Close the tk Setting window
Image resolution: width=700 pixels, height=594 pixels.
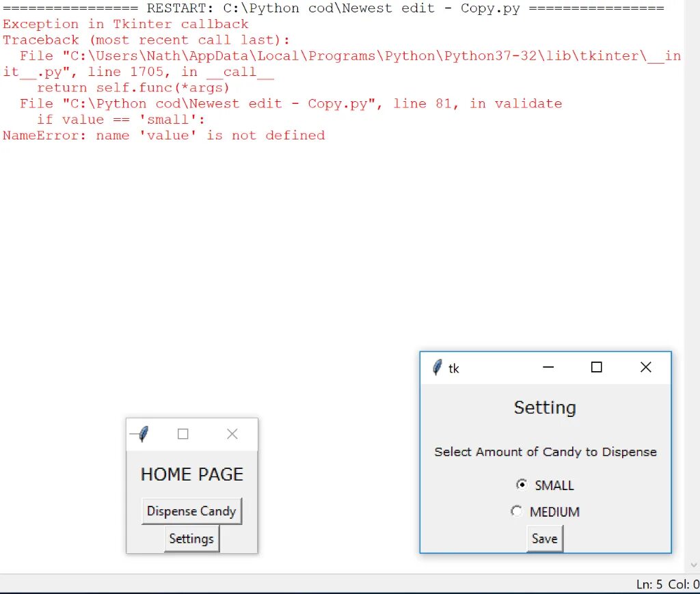click(645, 367)
